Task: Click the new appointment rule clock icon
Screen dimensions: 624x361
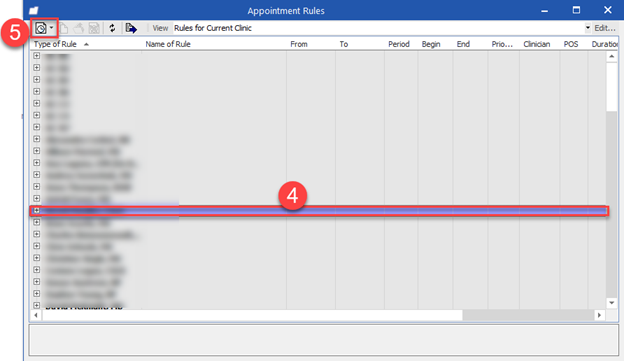Action: click(x=41, y=28)
